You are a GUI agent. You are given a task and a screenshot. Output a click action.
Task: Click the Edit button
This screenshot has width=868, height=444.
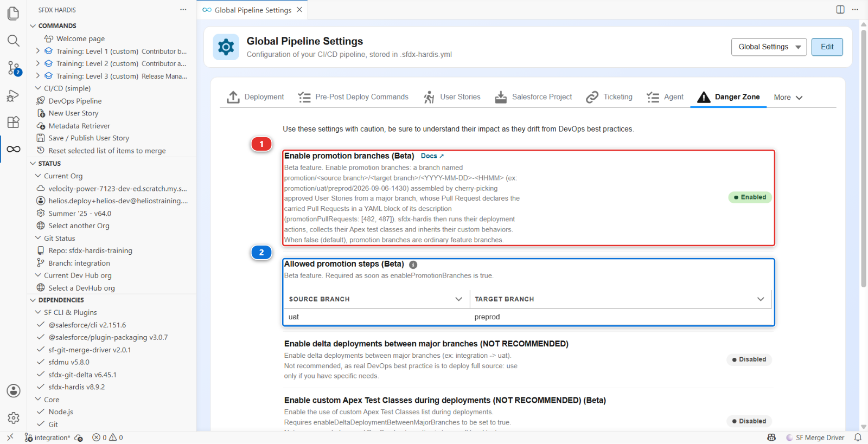827,47
